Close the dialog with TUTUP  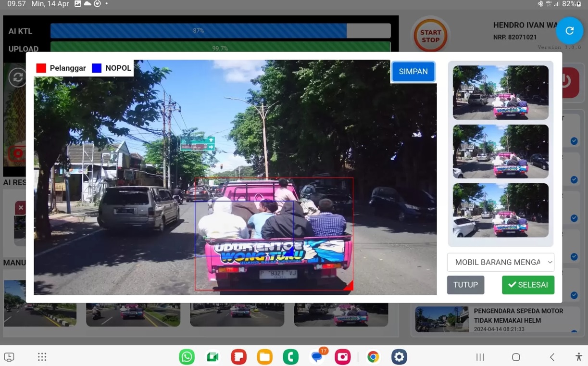tap(465, 285)
